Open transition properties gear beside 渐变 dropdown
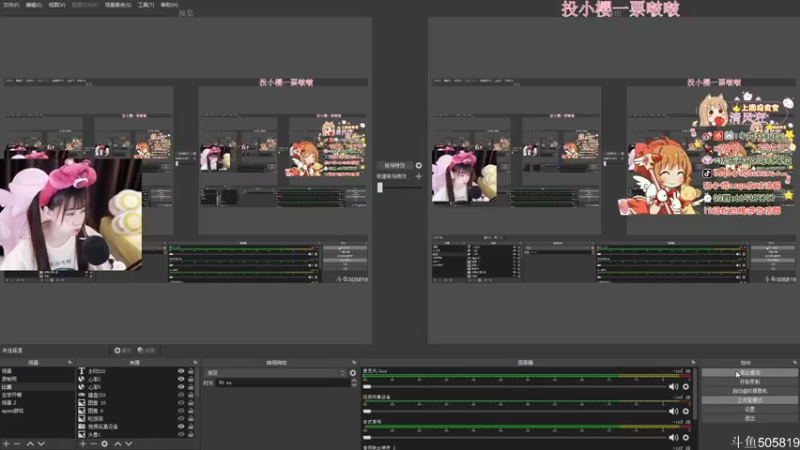 (x=353, y=373)
